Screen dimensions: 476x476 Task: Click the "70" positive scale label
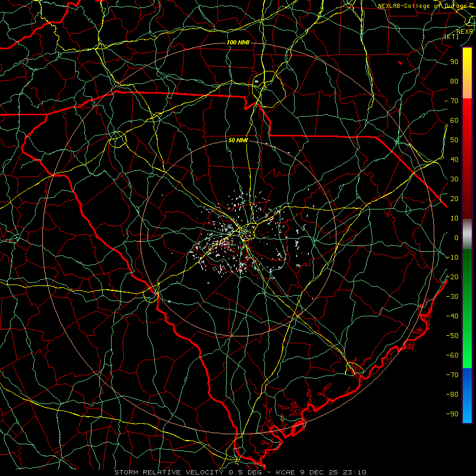point(454,101)
